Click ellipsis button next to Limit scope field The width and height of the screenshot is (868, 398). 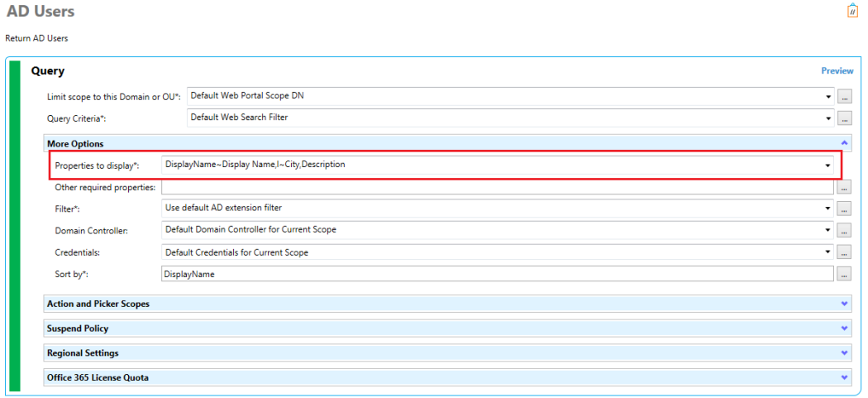[x=844, y=97]
